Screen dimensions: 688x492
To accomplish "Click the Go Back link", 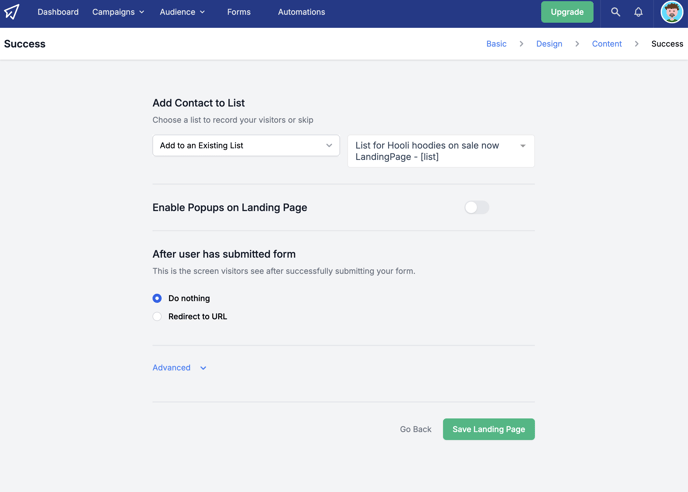I will point(415,429).
